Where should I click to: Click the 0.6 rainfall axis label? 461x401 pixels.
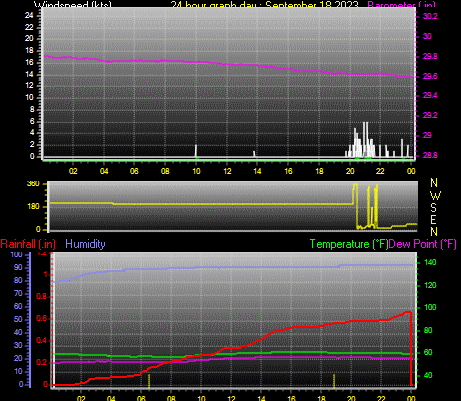pyautogui.click(x=42, y=318)
